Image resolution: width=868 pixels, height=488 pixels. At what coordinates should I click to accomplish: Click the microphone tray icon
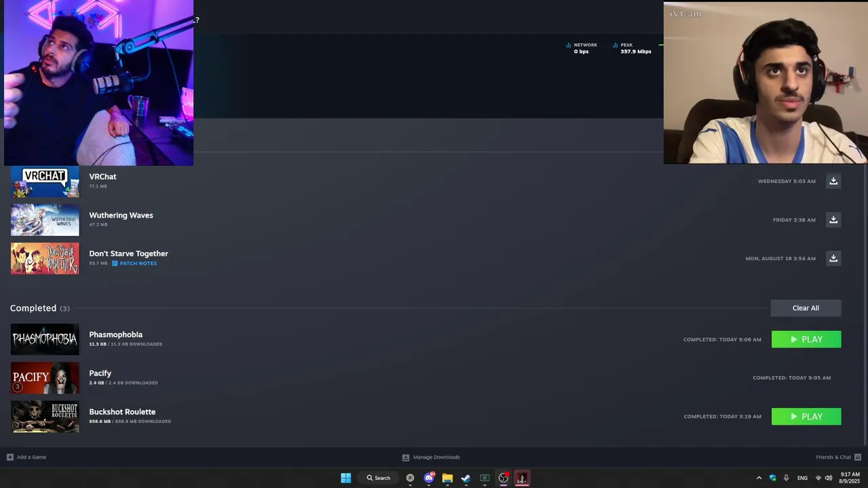[786, 478]
